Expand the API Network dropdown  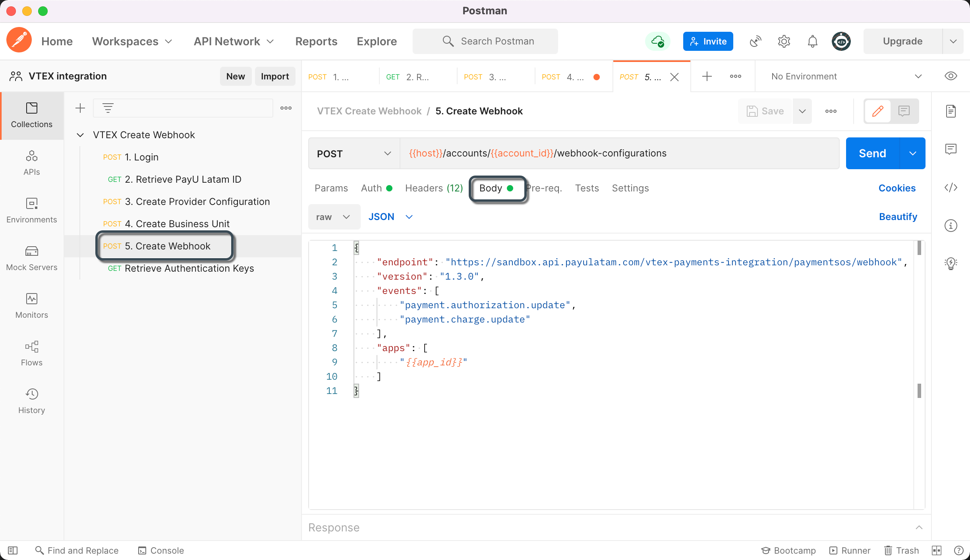coord(234,41)
